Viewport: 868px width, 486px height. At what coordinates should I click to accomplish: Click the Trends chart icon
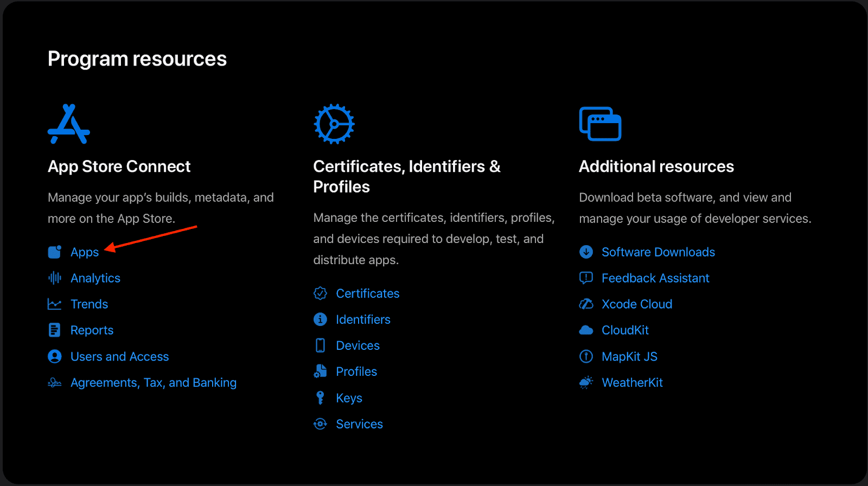tap(55, 304)
